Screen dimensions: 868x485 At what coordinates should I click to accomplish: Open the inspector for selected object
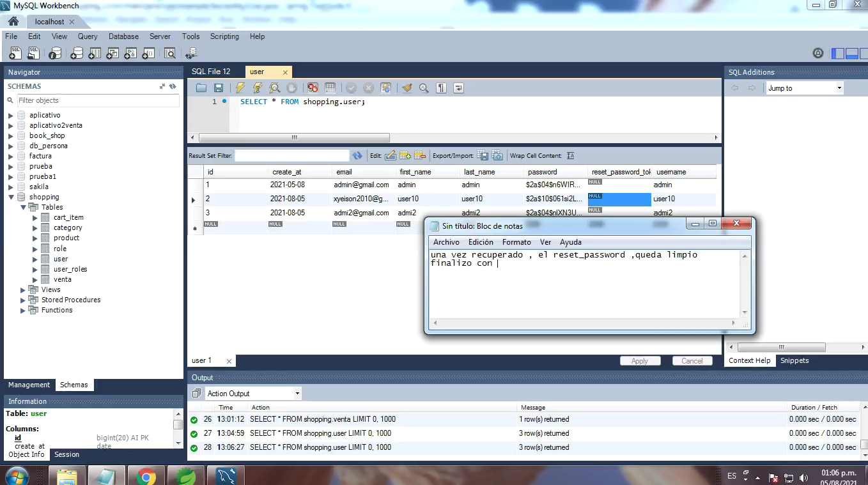[x=56, y=54]
